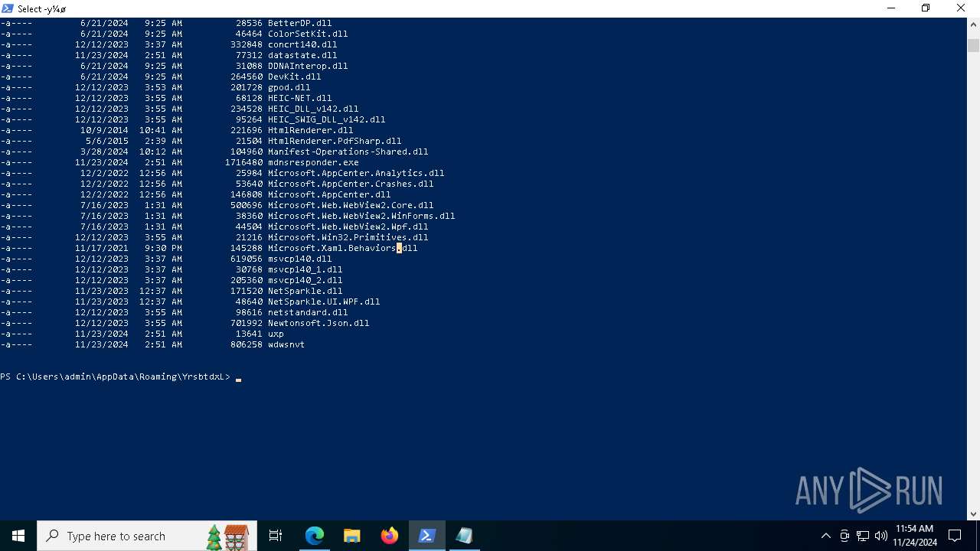Click the wdwsnvt file entry
Screen dimensions: 980x551
(286, 344)
